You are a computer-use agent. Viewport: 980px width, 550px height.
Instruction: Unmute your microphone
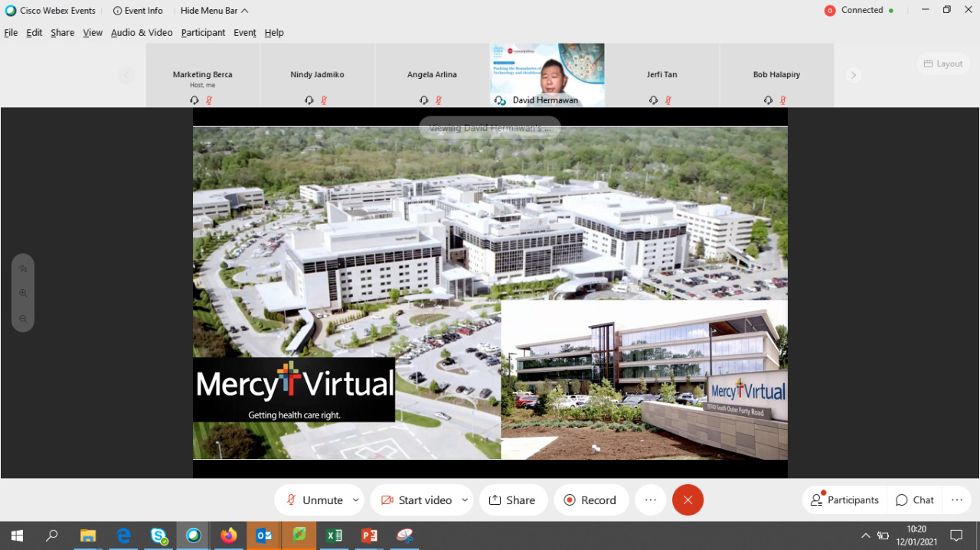pos(314,500)
